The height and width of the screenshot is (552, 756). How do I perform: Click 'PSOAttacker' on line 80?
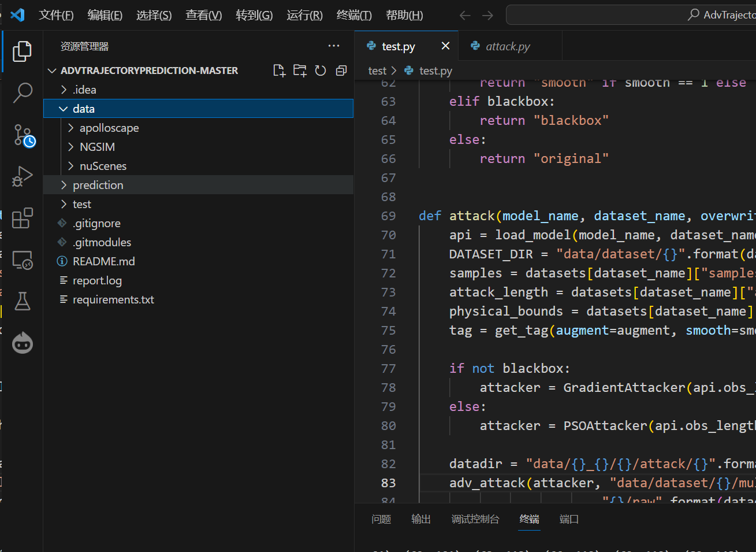605,425
